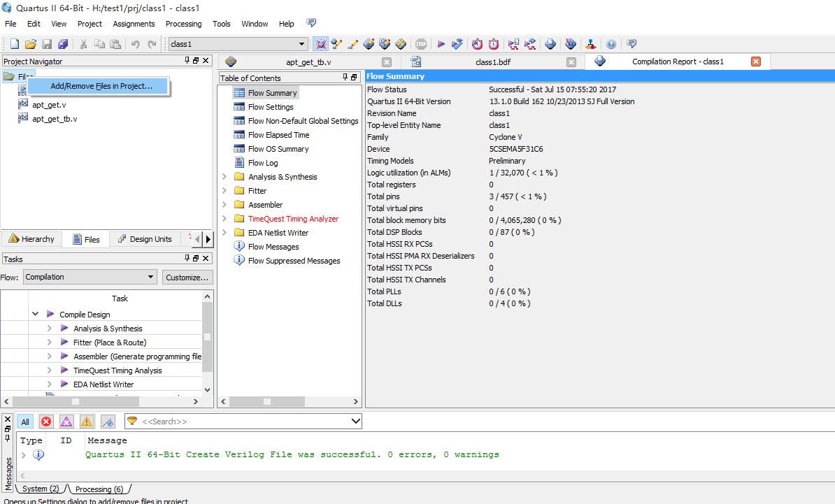This screenshot has width=835, height=504.
Task: Expand Fitter folder in Table of Contents
Action: [x=224, y=191]
